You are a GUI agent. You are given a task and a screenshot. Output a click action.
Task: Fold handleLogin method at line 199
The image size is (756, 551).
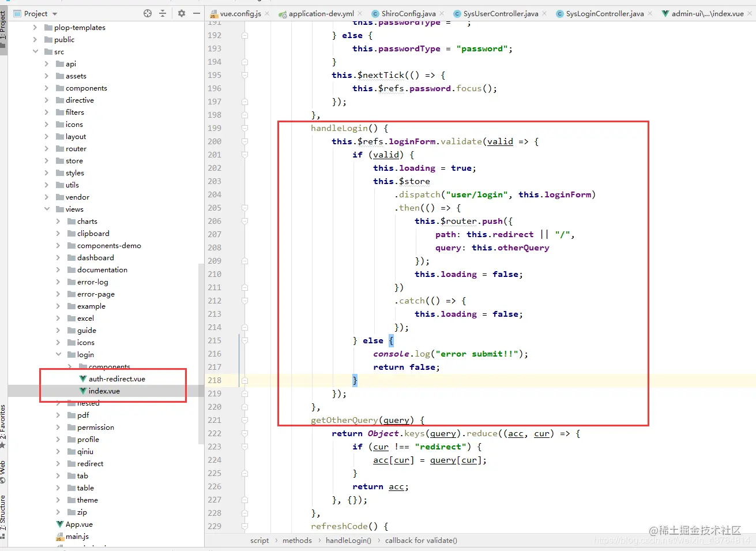pyautogui.click(x=245, y=128)
